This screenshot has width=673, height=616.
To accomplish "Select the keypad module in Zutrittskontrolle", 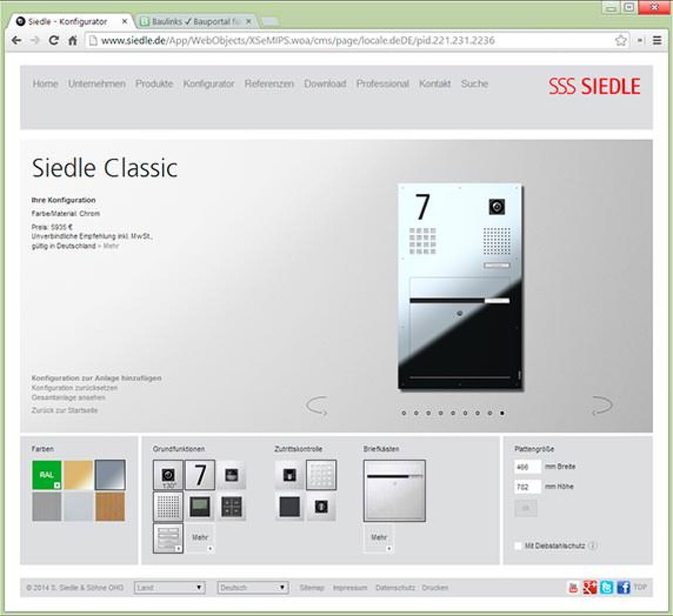I will (x=321, y=475).
